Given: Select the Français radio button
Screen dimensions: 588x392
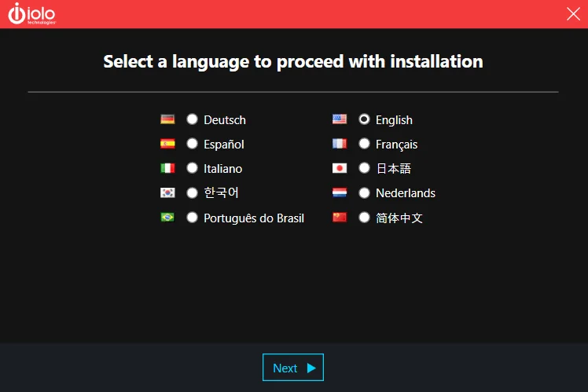Looking at the screenshot, I should pos(364,144).
